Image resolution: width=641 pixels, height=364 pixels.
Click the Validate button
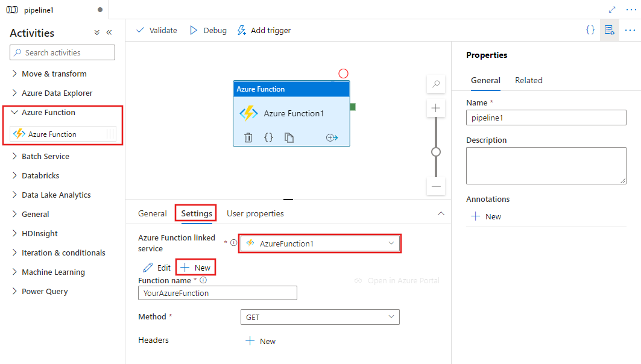(156, 30)
